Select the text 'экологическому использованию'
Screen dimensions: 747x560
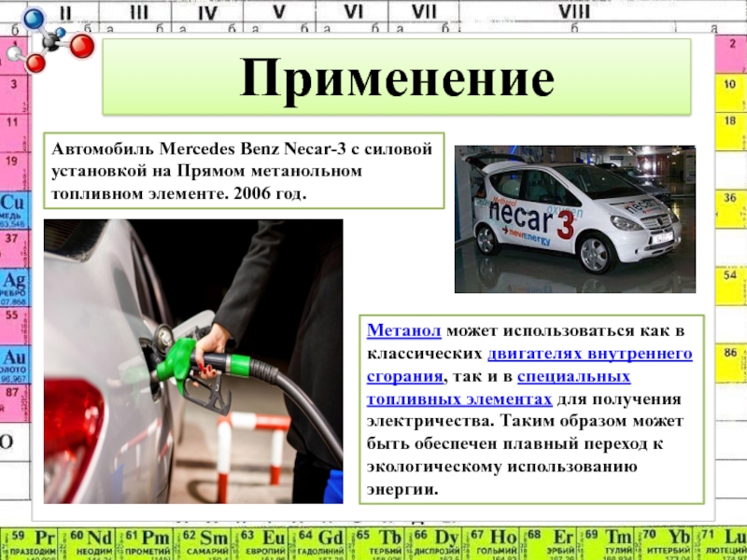(x=502, y=468)
